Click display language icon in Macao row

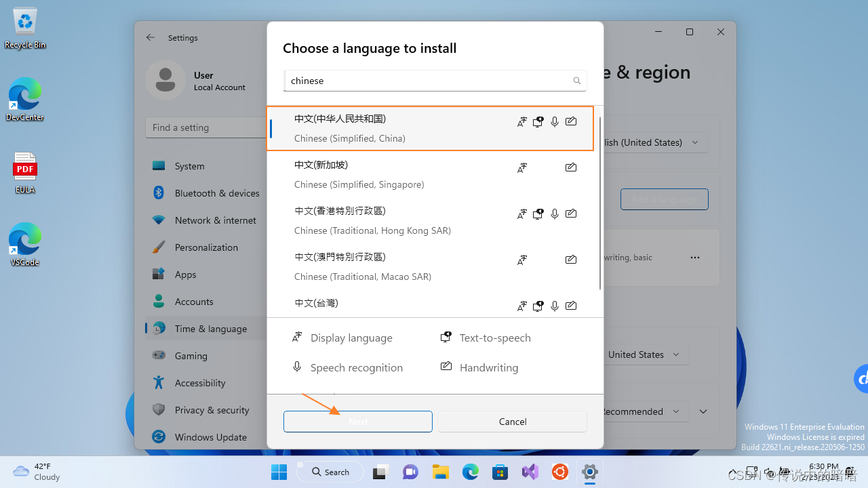pos(522,260)
